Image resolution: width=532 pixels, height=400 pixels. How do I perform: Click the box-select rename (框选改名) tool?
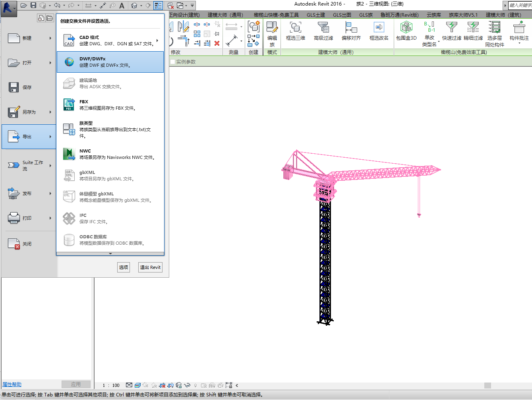coord(379,31)
